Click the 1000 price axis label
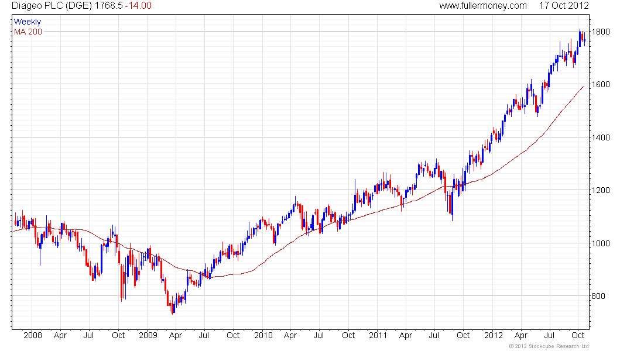 (601, 243)
